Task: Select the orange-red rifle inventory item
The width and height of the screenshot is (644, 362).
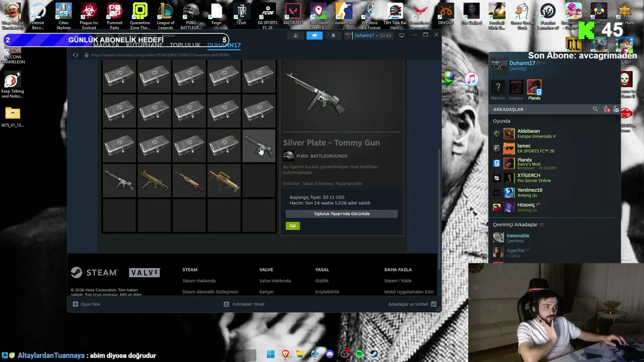Action: click(189, 180)
